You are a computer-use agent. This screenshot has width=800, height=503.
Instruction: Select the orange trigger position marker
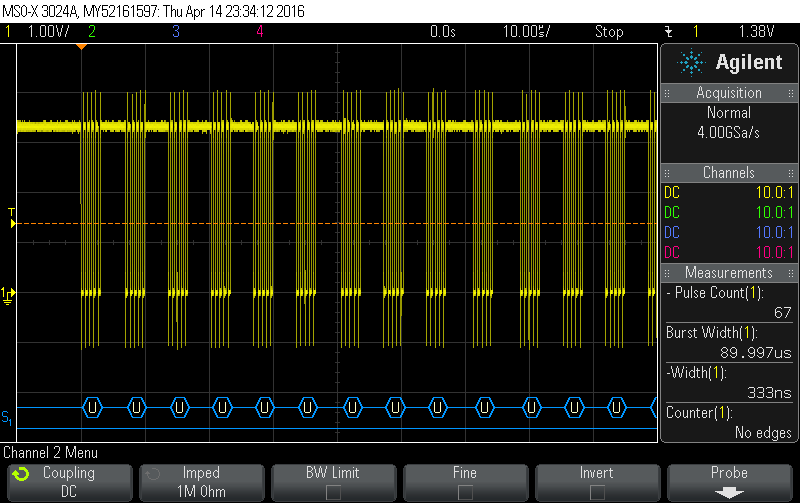click(82, 47)
